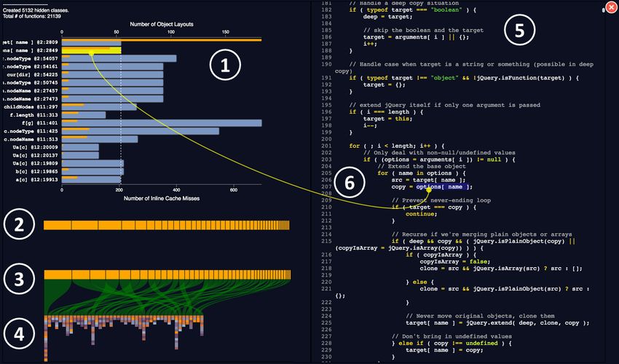Click the bar for f.length @11:313
This screenshot has width=619, height=364.
pos(84,115)
